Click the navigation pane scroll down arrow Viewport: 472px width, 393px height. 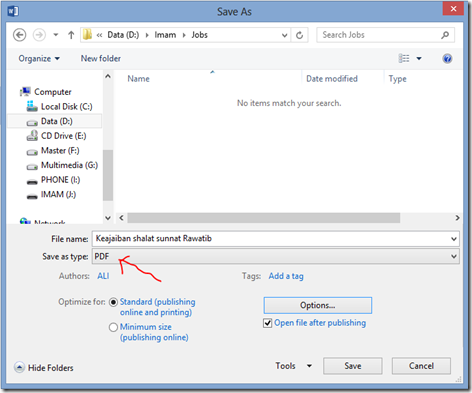tap(108, 218)
